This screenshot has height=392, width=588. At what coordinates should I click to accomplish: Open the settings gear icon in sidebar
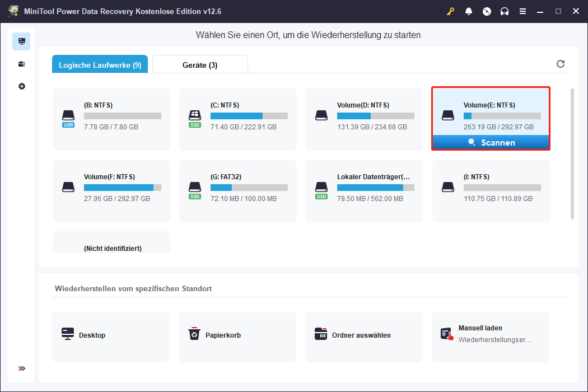click(22, 86)
